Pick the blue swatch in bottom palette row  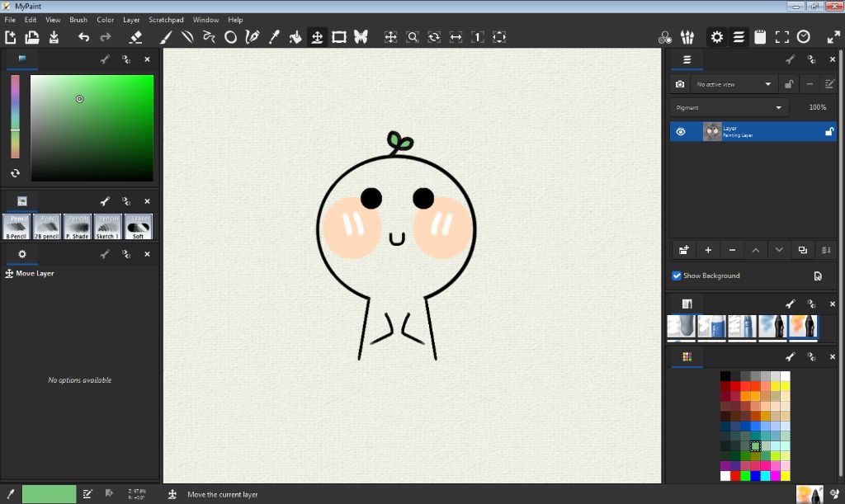pos(755,476)
